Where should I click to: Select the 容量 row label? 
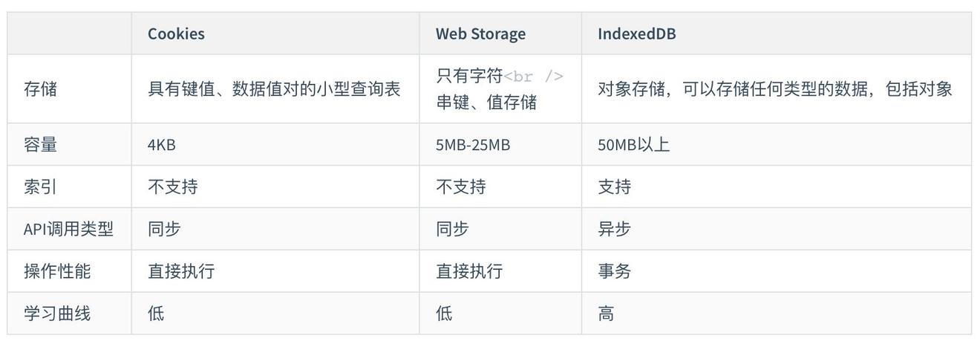click(x=40, y=144)
